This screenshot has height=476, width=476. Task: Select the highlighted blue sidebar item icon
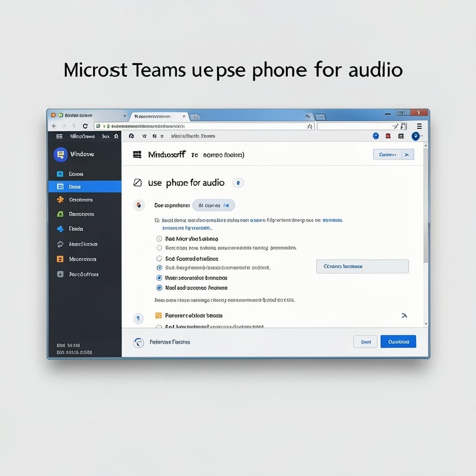60,187
